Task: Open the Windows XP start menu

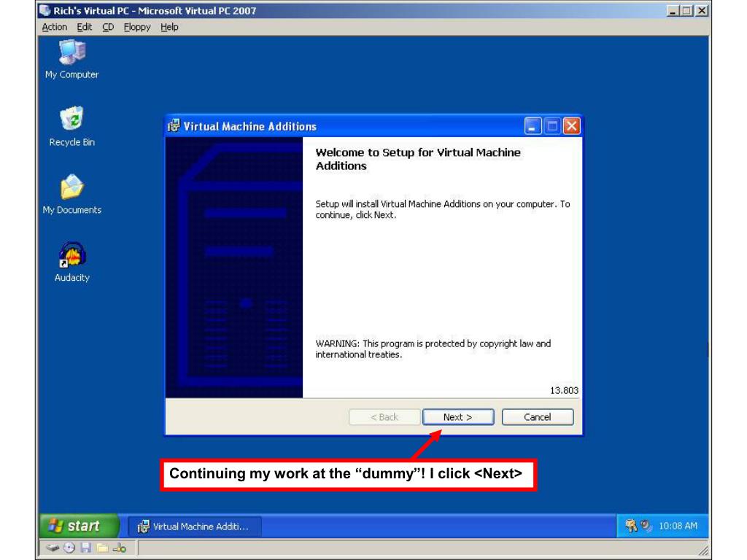Action: [x=78, y=526]
